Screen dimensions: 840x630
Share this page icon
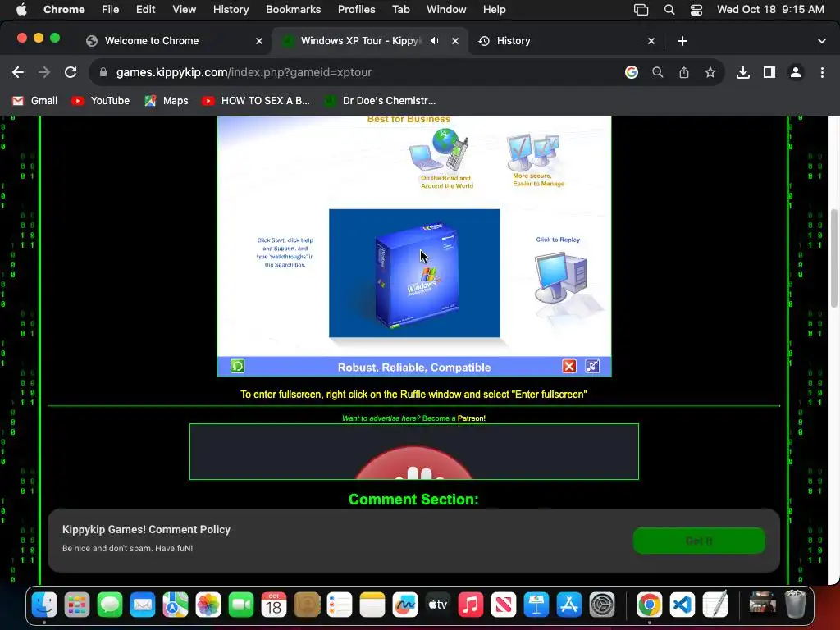pos(684,72)
